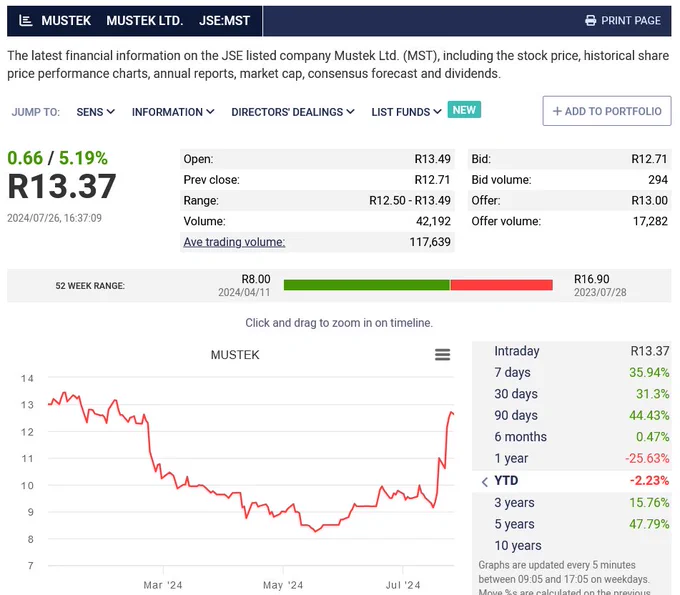Click 'Click and drag to zoom' hint

click(339, 323)
